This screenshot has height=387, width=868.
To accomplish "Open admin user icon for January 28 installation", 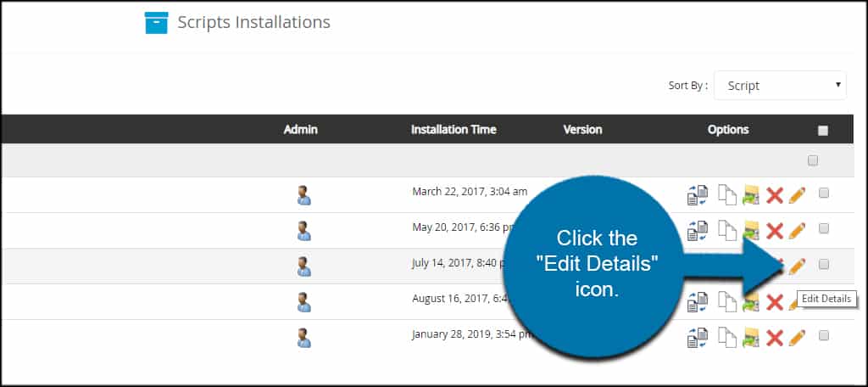I will [x=303, y=337].
